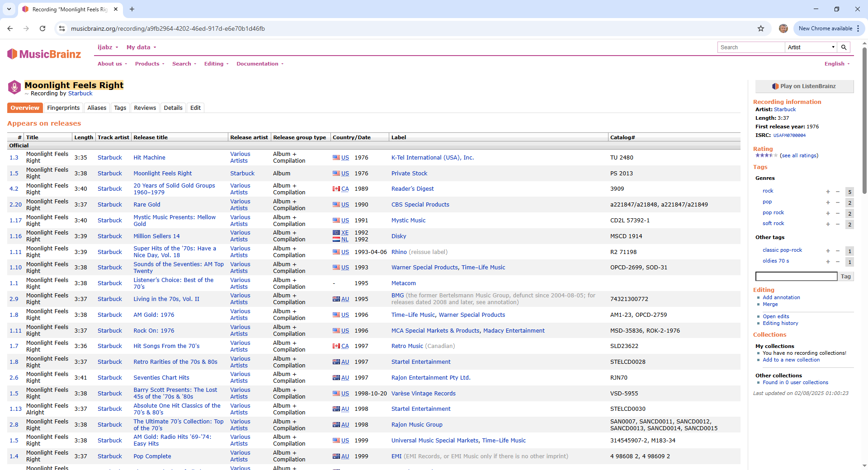Open Chrome three-dot menu
868x470 pixels.
coord(858,28)
